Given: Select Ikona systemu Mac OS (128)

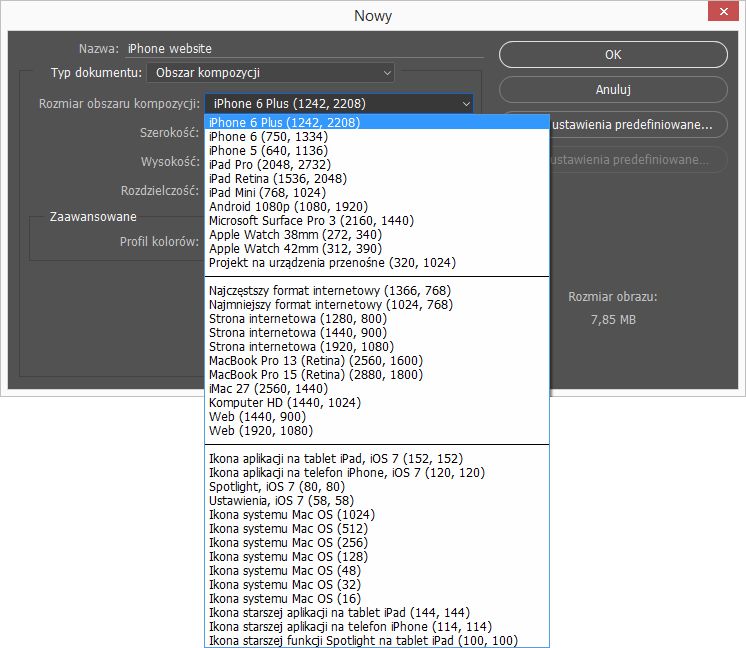Looking at the screenshot, I should tap(377, 557).
